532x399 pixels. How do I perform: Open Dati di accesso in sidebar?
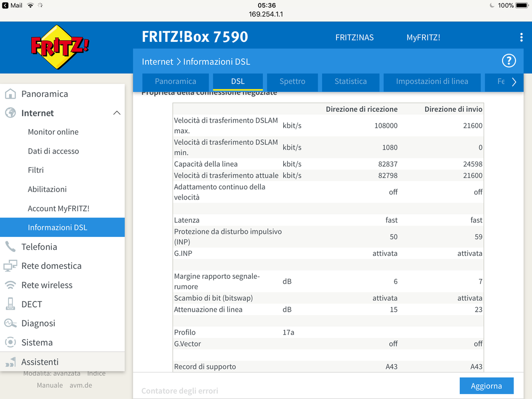[x=53, y=151]
